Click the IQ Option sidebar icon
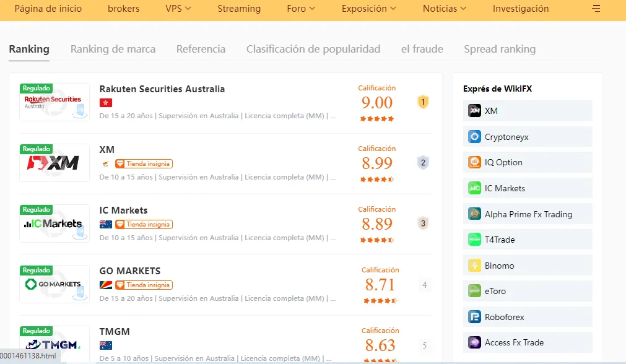This screenshot has width=626, height=364. coord(474,162)
